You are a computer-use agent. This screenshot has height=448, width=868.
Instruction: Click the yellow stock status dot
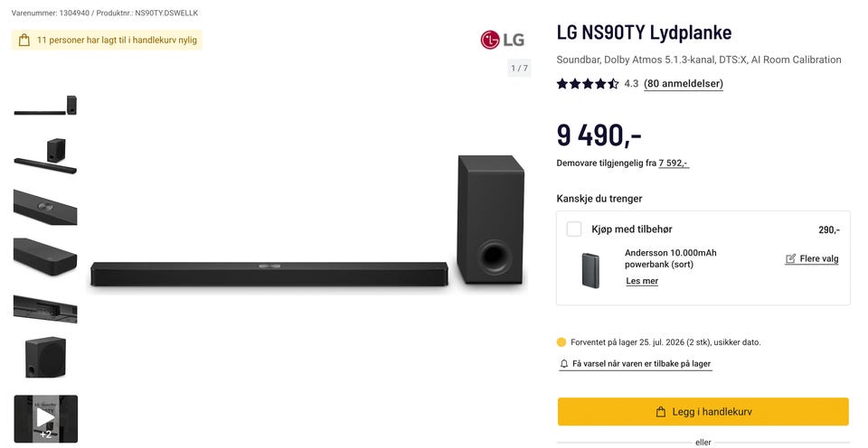[561, 342]
